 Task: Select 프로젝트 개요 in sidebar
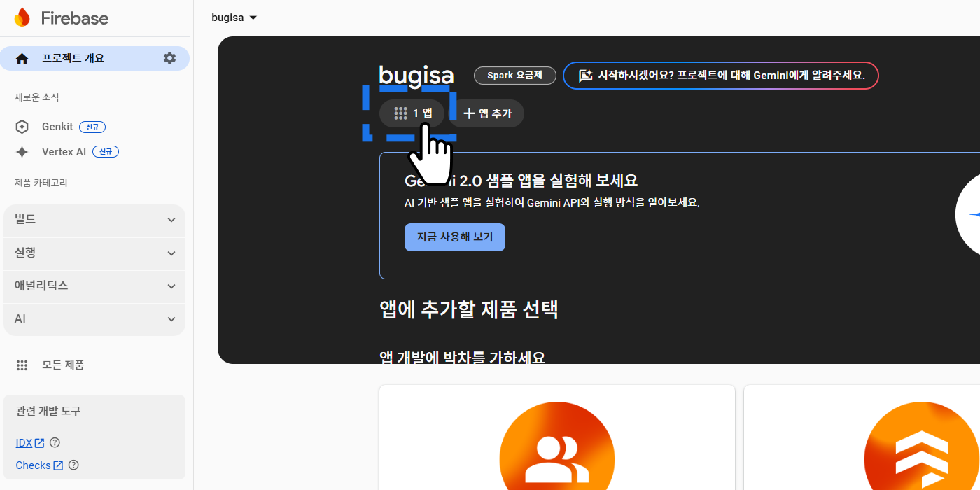pos(73,58)
